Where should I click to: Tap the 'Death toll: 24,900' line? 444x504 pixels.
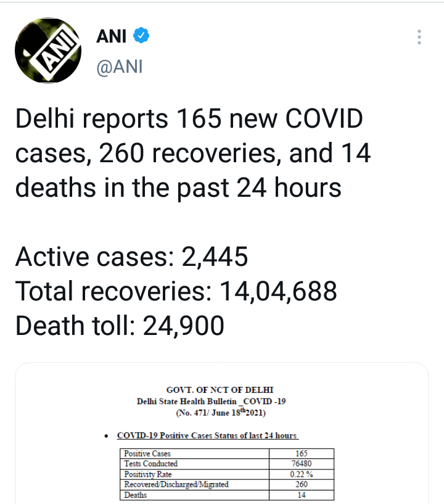tap(120, 326)
